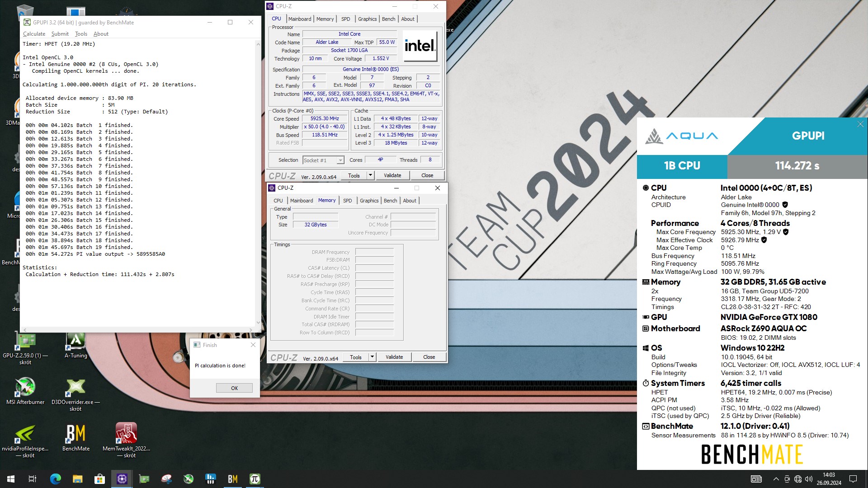The width and height of the screenshot is (868, 488).
Task: Click the Meet Now tray icon
Action: 787,479
